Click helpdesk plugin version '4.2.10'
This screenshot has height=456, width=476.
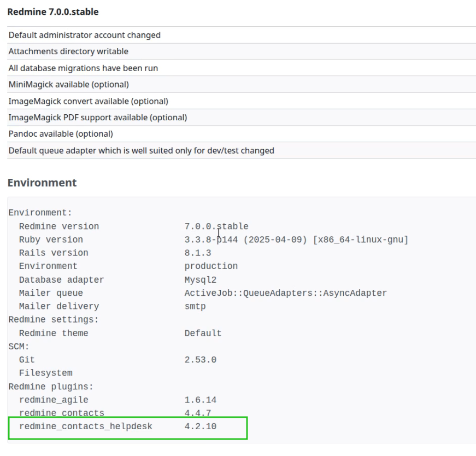click(201, 426)
